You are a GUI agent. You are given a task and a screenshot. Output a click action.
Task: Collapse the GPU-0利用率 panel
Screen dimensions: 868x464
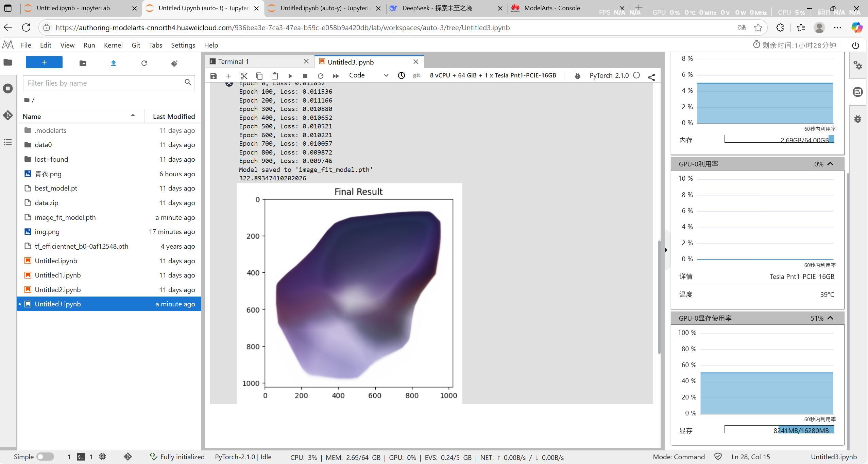830,164
